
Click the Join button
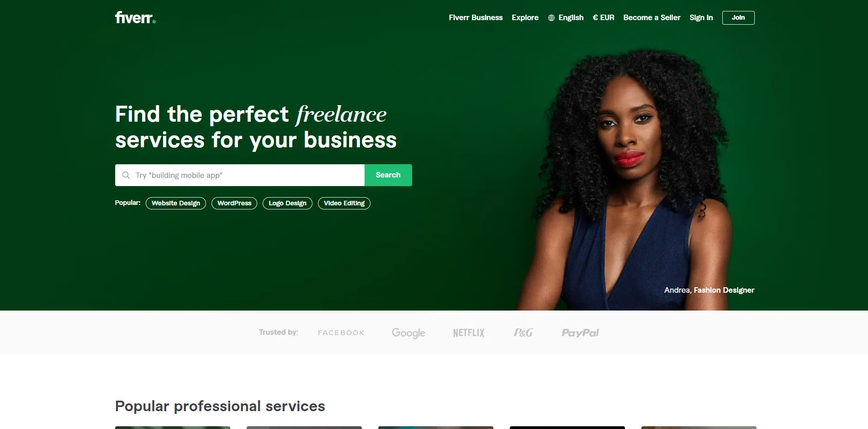(x=738, y=17)
